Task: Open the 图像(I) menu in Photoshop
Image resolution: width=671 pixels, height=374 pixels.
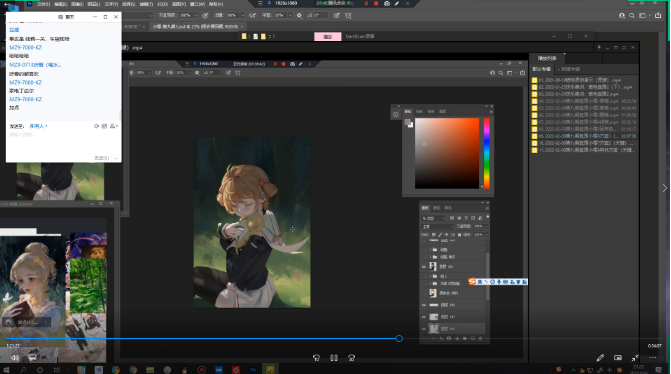Action: click(77, 4)
